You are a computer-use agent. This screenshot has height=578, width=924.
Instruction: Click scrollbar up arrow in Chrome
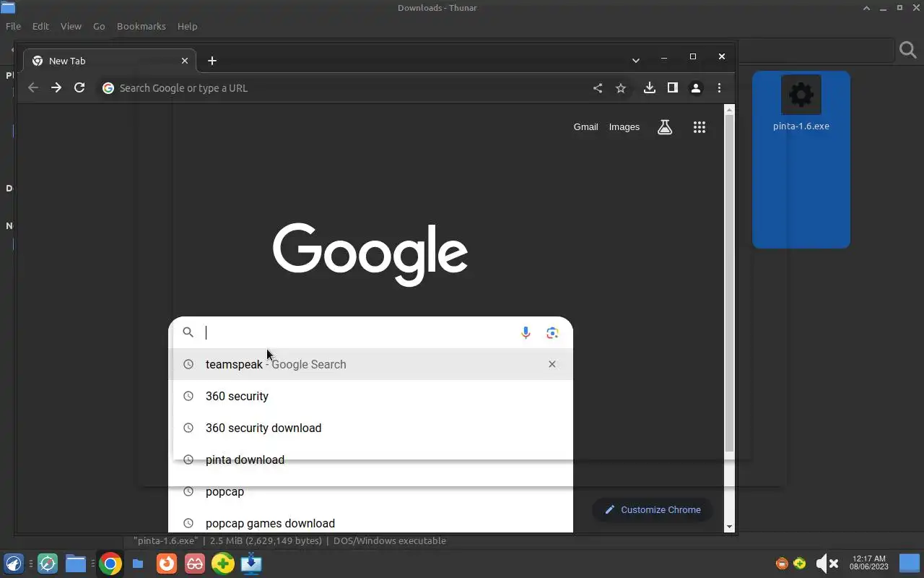point(729,110)
